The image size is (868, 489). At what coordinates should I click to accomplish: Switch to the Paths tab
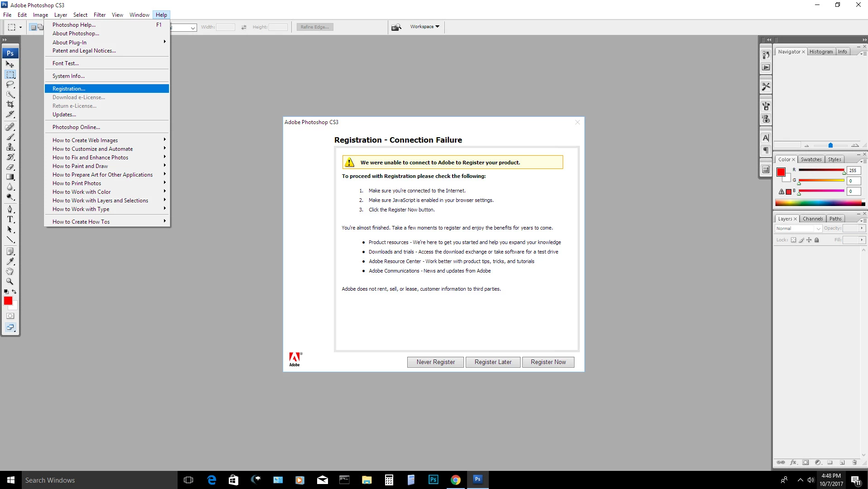click(x=835, y=219)
